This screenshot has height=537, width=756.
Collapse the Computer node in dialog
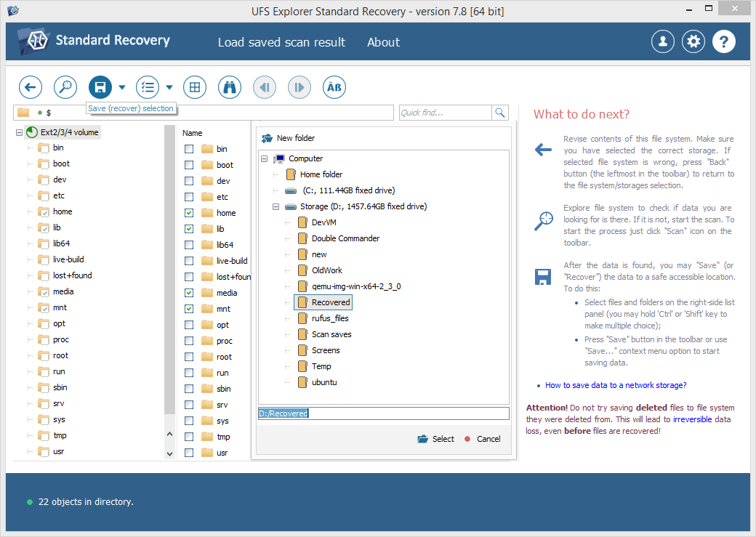coord(264,158)
